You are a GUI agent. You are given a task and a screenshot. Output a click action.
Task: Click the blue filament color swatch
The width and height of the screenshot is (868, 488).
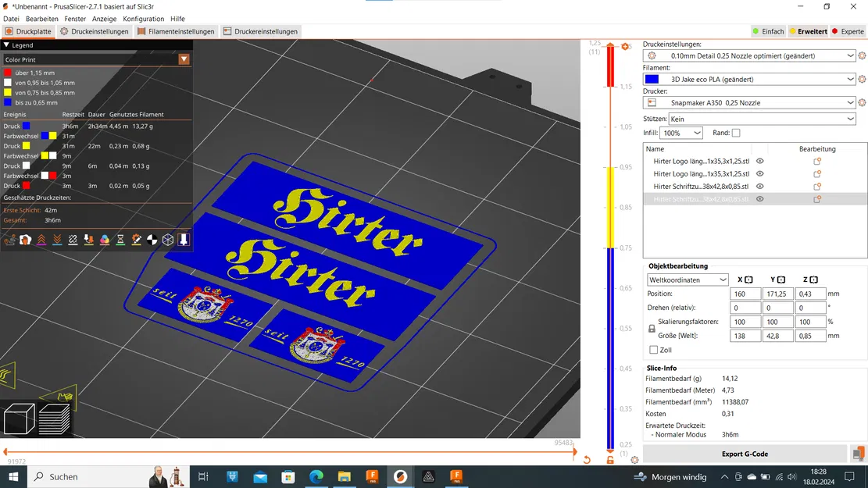point(652,79)
